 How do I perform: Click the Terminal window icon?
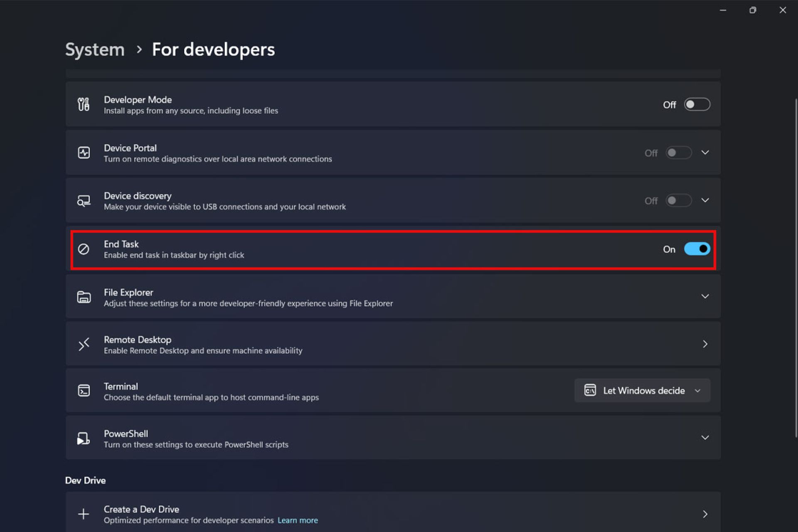point(84,391)
